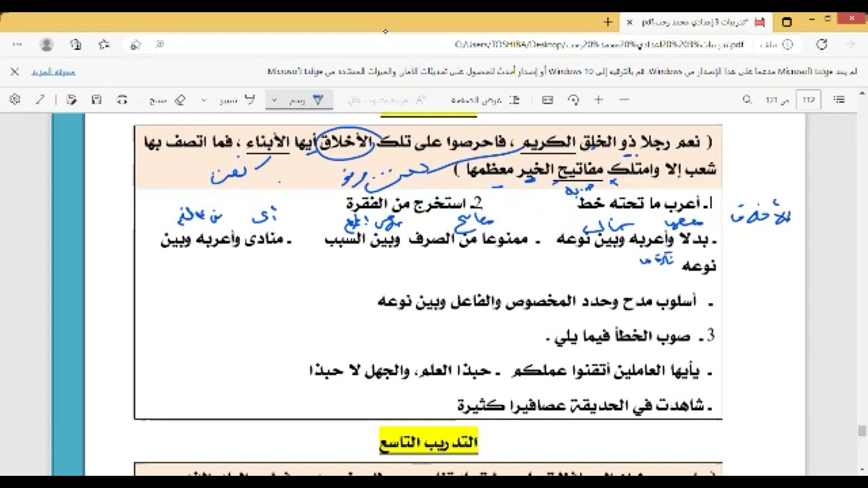868x488 pixels.
Task: Activate the read aloud tool
Action: tap(387, 100)
